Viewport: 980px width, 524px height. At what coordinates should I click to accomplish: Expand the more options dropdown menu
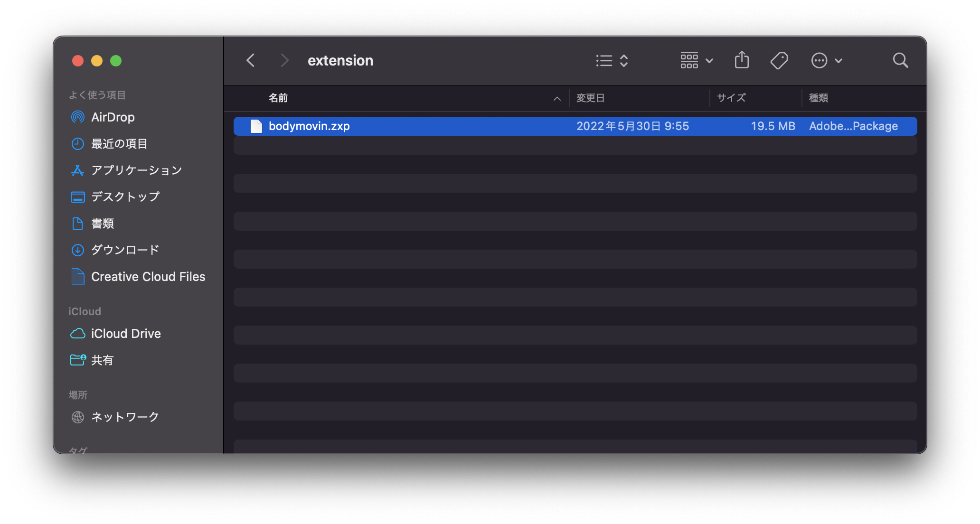click(x=826, y=60)
